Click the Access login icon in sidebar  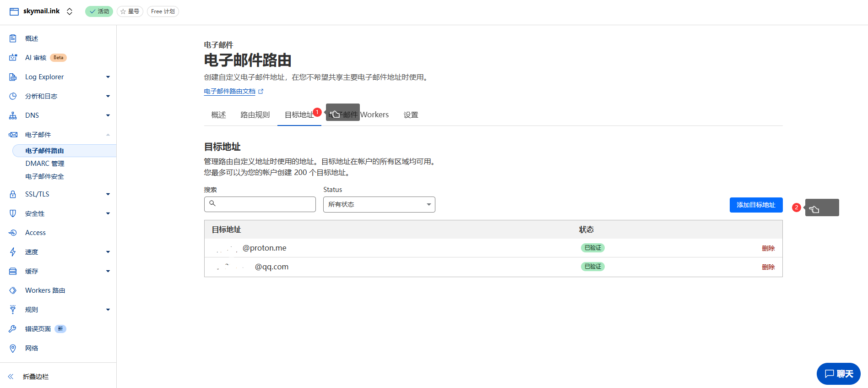point(13,233)
